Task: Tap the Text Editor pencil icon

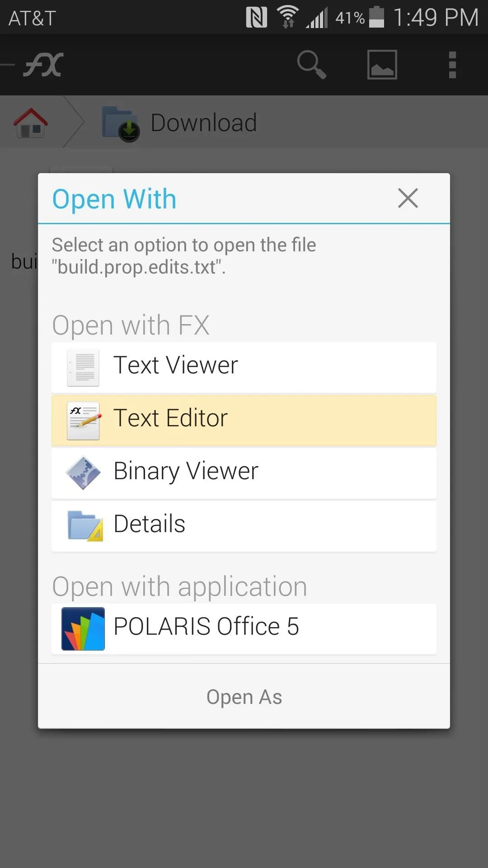Action: [x=84, y=420]
